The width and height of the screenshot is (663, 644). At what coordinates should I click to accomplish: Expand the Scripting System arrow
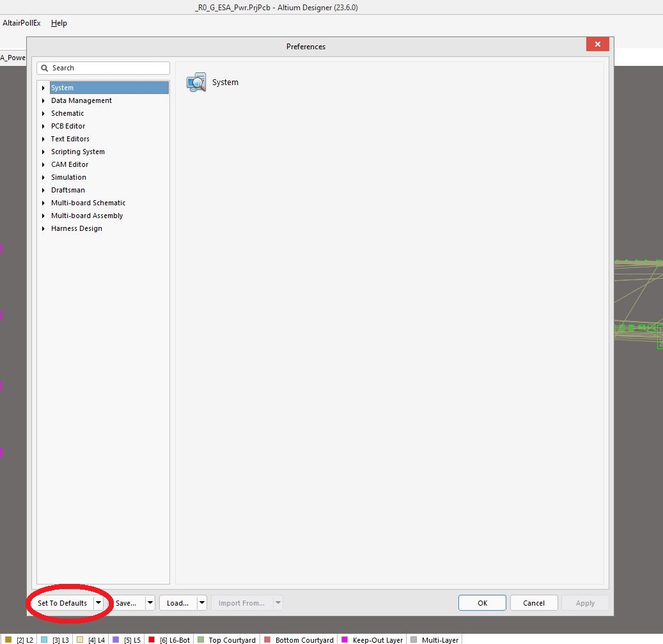click(43, 152)
